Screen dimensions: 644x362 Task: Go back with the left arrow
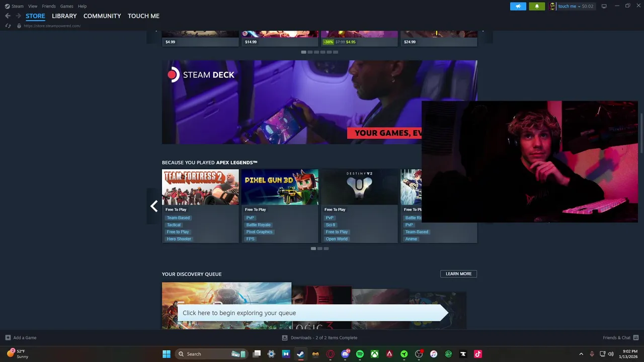(8, 16)
